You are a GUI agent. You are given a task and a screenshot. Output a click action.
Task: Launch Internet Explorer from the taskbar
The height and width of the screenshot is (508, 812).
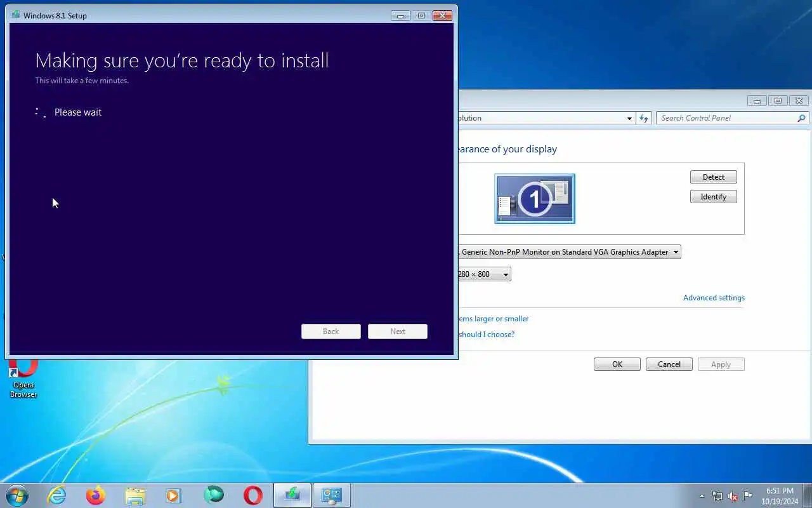(57, 495)
